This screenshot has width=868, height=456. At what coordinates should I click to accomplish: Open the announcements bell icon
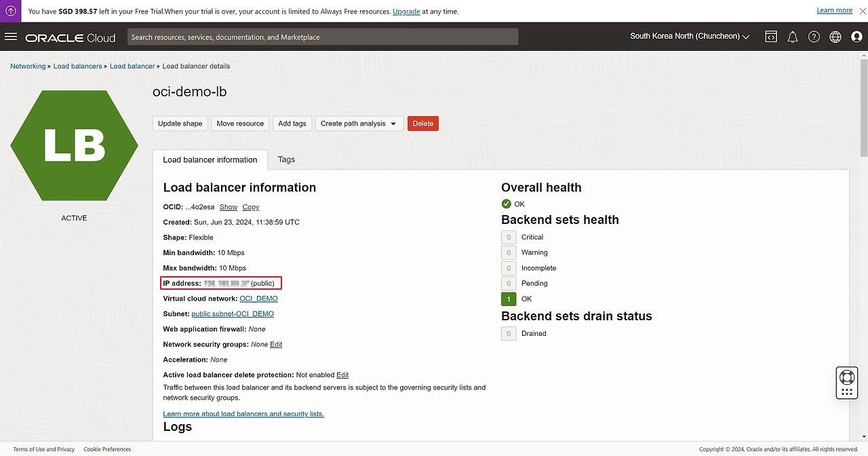(792, 37)
